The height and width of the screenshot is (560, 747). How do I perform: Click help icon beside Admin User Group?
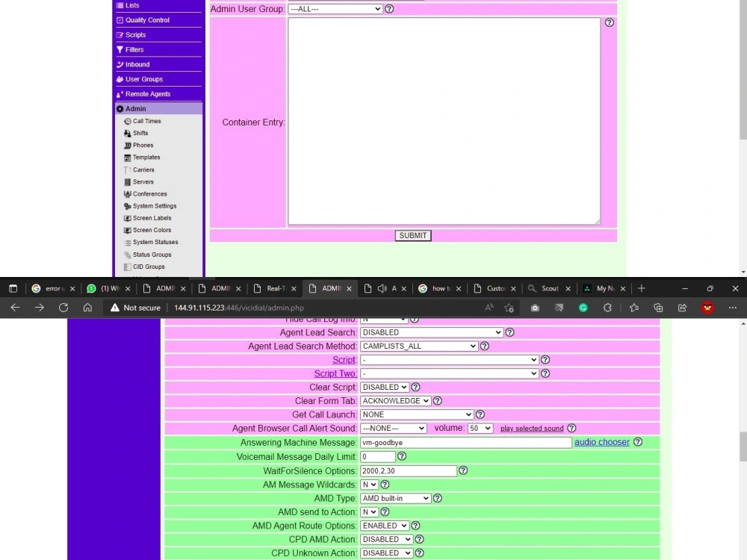(389, 9)
